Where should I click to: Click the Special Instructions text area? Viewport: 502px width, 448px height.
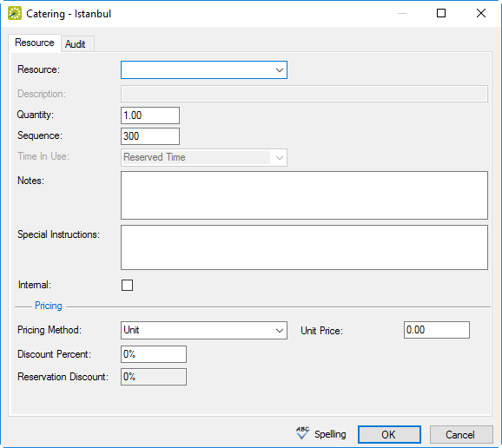coord(304,247)
